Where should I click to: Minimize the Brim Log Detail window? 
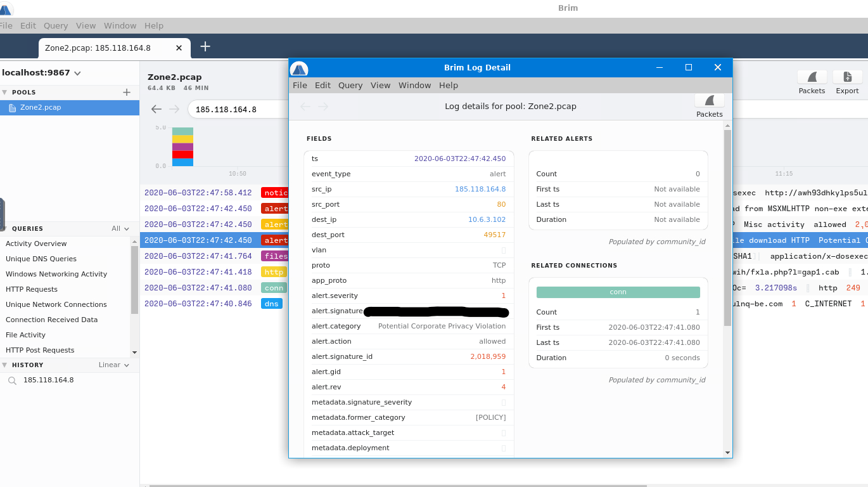click(660, 67)
